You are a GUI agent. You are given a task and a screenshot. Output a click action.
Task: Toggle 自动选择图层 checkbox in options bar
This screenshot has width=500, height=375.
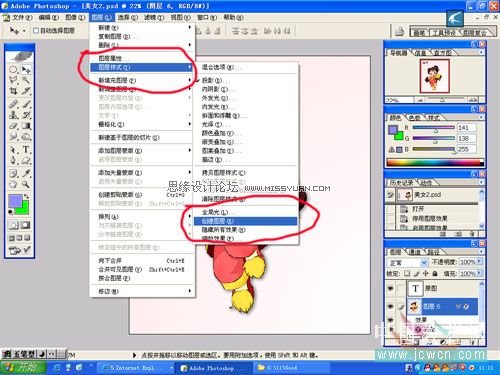36,31
